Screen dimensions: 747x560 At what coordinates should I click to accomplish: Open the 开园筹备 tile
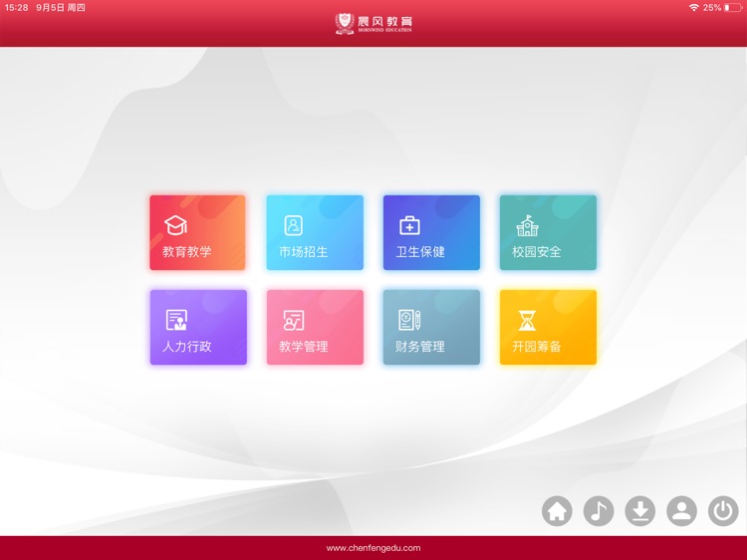[x=548, y=328]
